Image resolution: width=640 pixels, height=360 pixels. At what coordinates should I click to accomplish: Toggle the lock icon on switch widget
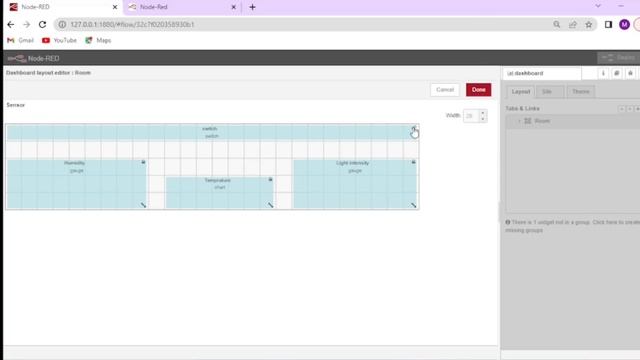click(x=413, y=128)
